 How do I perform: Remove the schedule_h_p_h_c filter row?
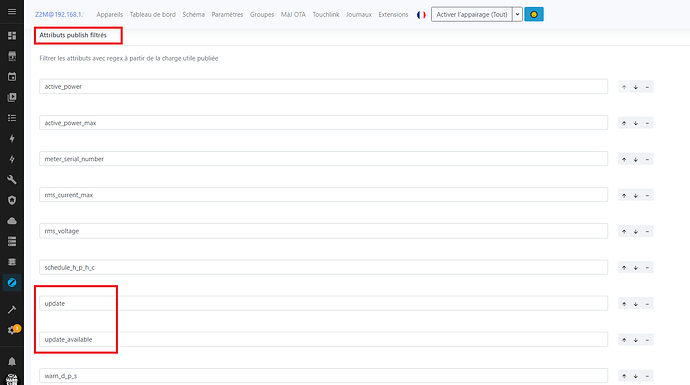click(647, 268)
